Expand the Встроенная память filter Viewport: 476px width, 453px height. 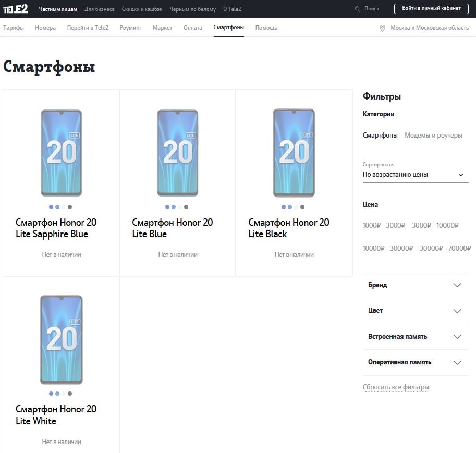(x=416, y=337)
